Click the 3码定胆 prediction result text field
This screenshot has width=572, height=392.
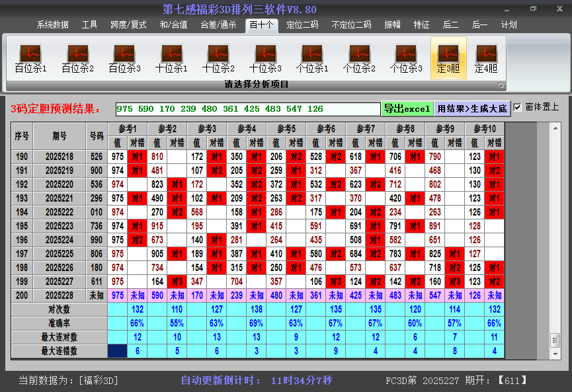247,109
